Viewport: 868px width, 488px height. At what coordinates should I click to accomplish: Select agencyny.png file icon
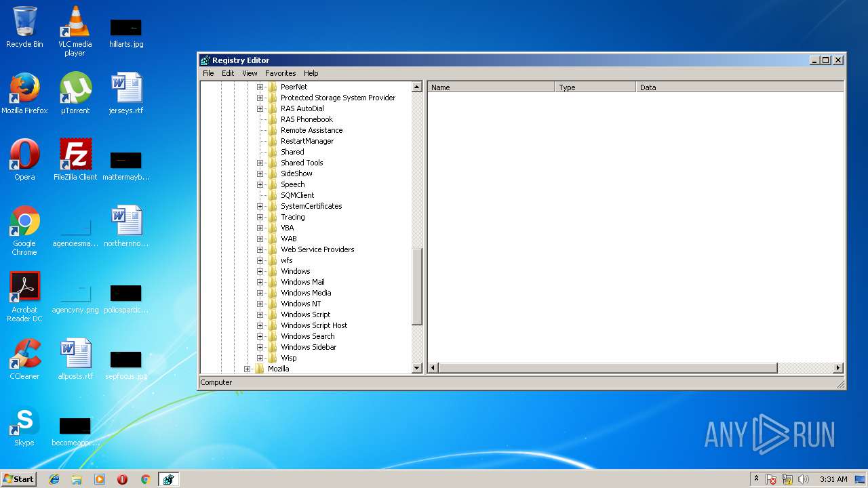[75, 297]
